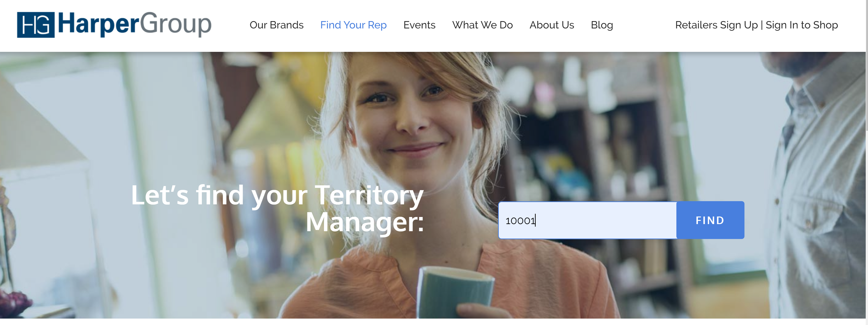The height and width of the screenshot is (325, 868).
Task: Click the Retailers Sign Up link
Action: coord(716,25)
